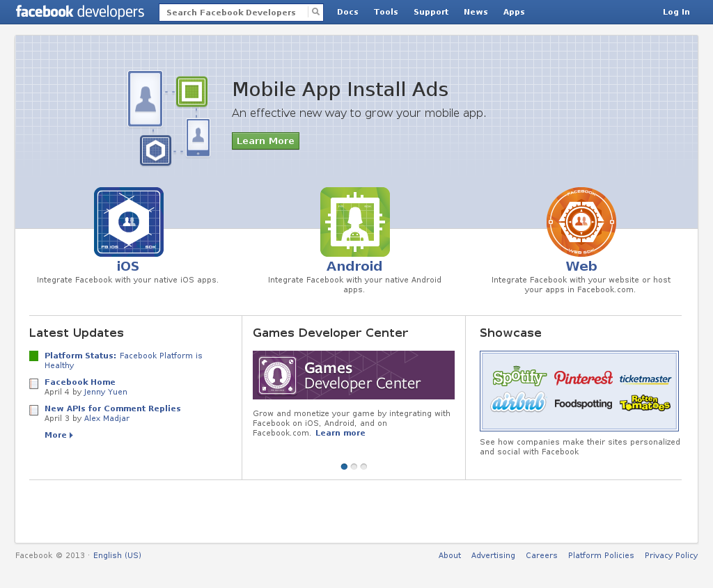Open the Docs menu
This screenshot has height=588, width=713.
(347, 12)
